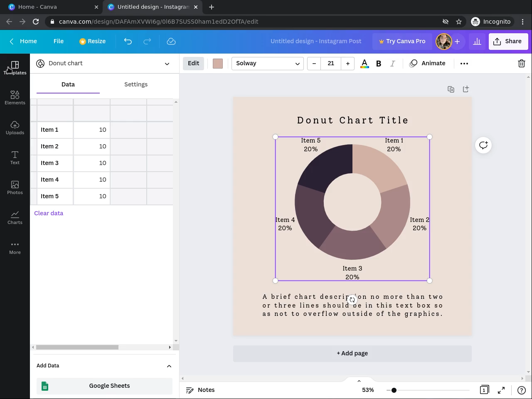Open the help question mark
Screen dimensions: 532x399
click(x=521, y=390)
